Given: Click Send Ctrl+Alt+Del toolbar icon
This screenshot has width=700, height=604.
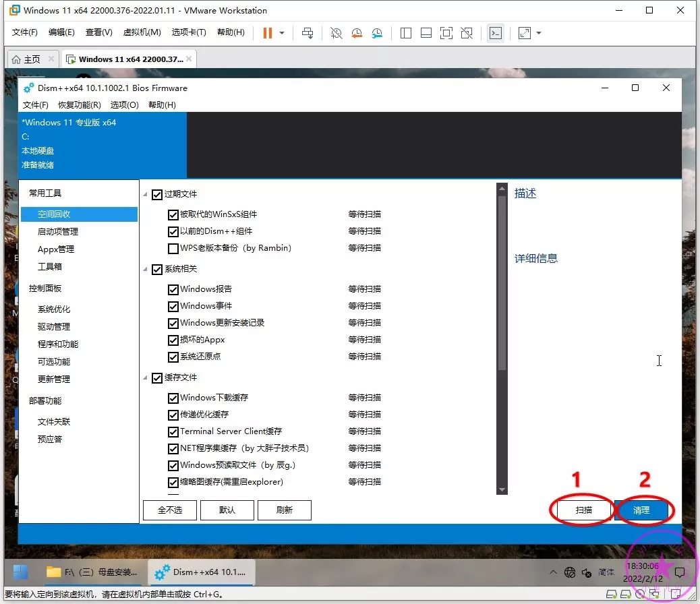Looking at the screenshot, I should coord(308,33).
